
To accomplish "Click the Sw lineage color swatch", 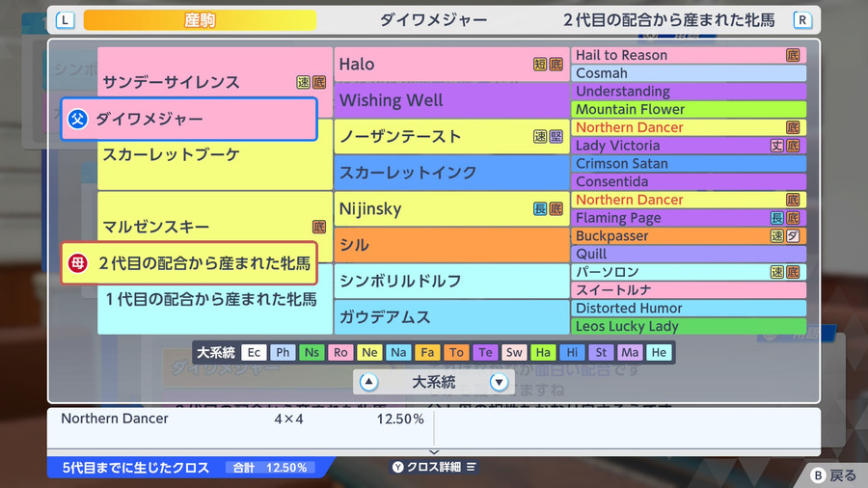I will click(514, 352).
